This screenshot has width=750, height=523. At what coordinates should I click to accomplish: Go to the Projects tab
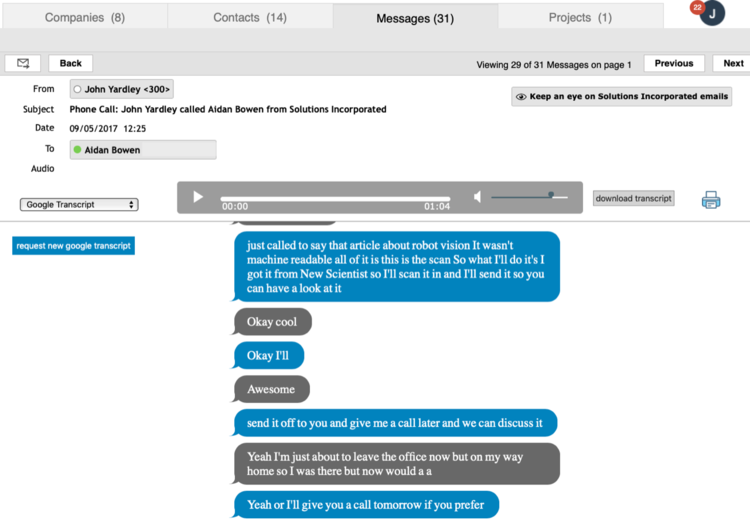pos(580,17)
